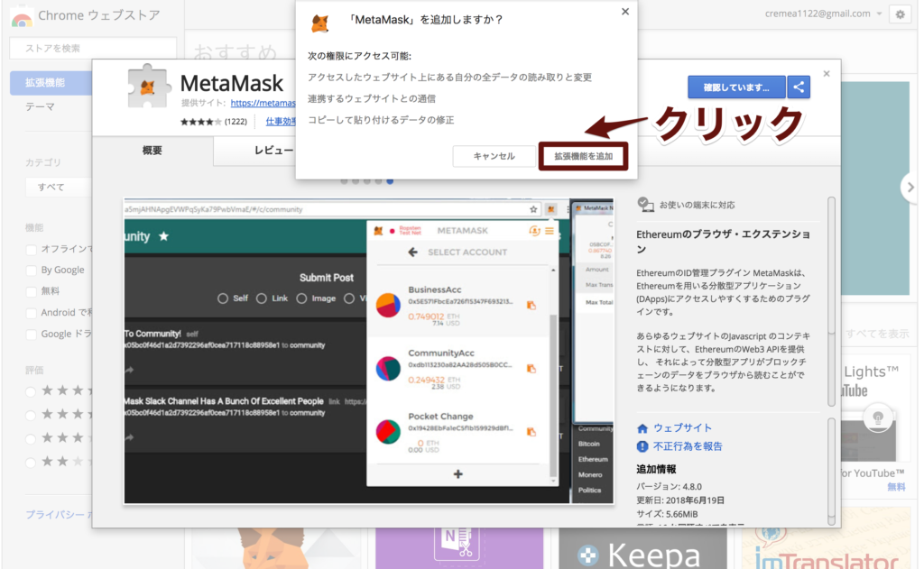Screen dimensions: 924x569
Task: Click the white star beside unity title
Action: coord(164,236)
